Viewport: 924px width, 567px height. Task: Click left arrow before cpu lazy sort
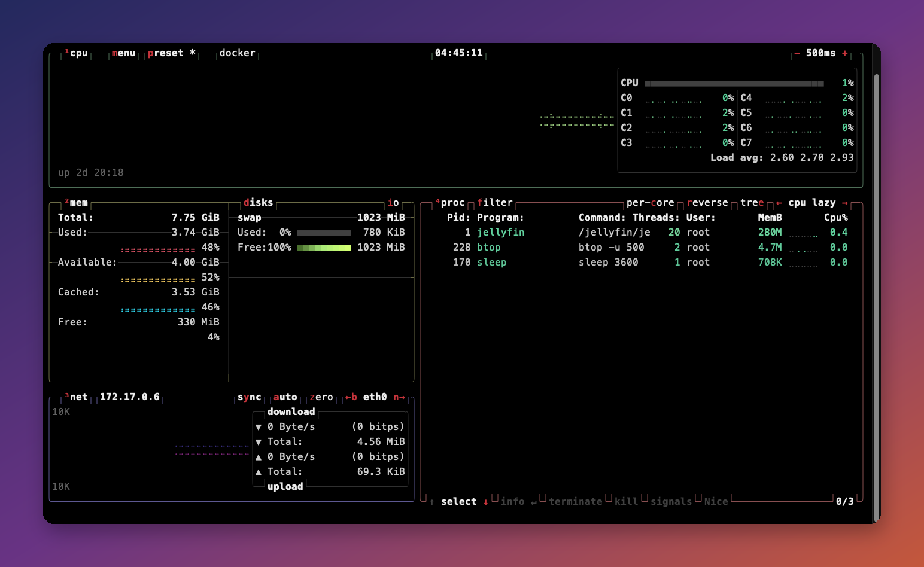pos(779,203)
